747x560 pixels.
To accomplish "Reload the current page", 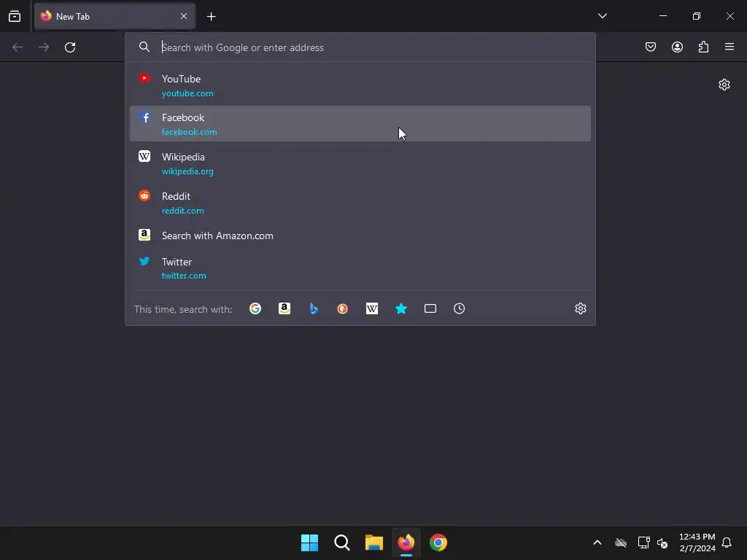I will point(70,47).
